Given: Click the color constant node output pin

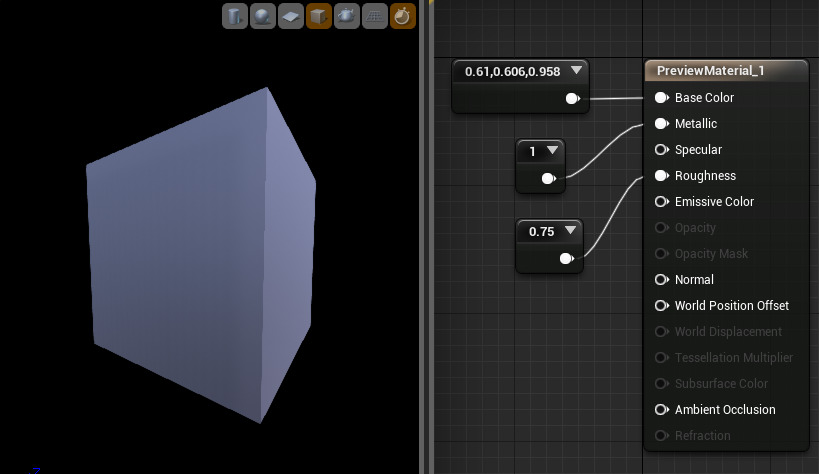Looking at the screenshot, I should coord(572,98).
